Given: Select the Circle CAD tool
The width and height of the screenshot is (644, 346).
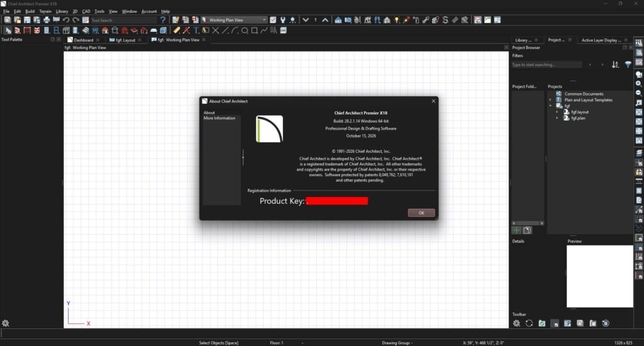Looking at the screenshot, I should pos(245,30).
